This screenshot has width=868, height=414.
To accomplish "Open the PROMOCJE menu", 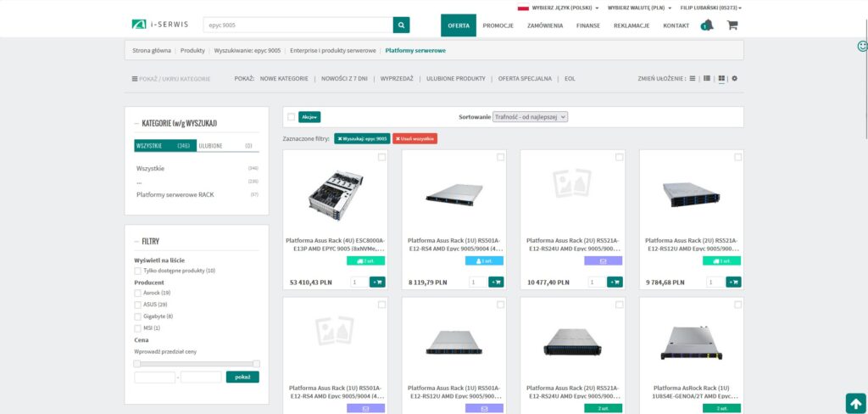I will click(x=498, y=25).
